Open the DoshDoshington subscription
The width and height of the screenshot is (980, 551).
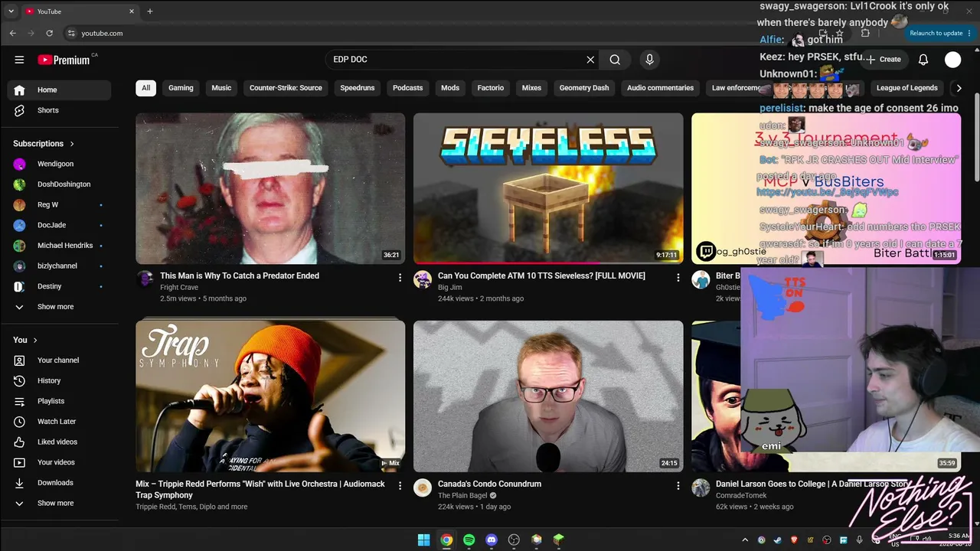point(59,184)
